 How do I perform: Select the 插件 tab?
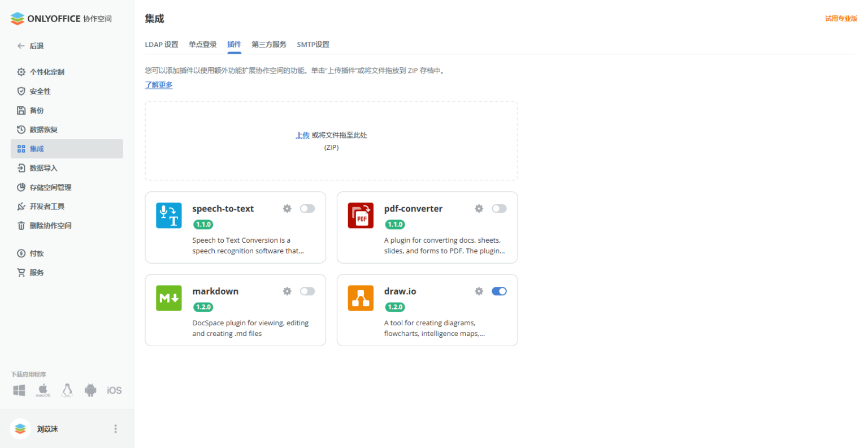point(234,44)
